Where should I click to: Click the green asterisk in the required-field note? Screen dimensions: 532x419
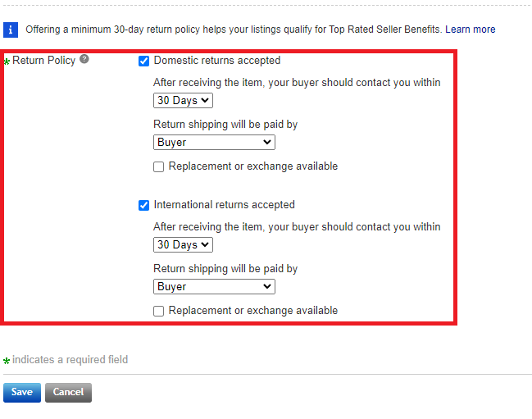click(7, 361)
